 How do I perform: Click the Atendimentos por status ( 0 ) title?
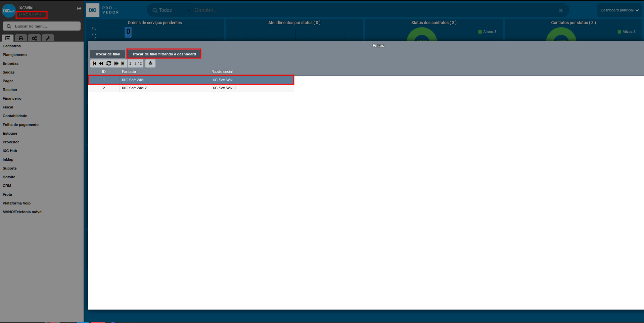(294, 23)
